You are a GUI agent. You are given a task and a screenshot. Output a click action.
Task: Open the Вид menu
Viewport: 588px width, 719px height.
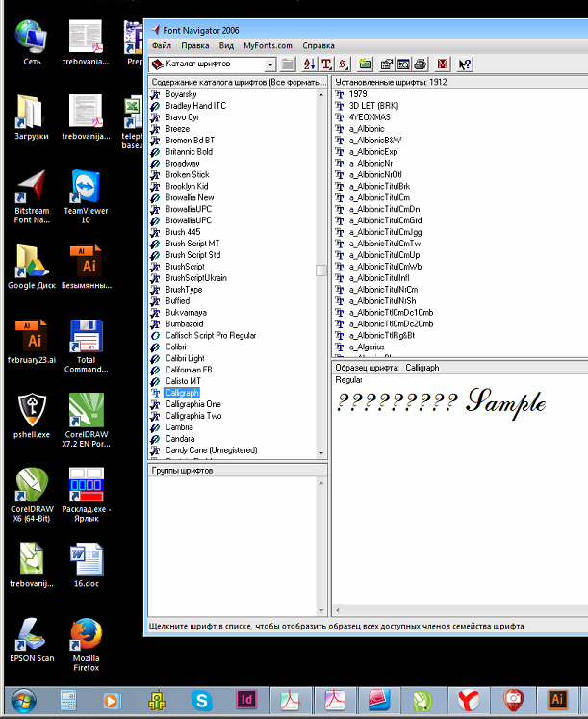point(226,45)
